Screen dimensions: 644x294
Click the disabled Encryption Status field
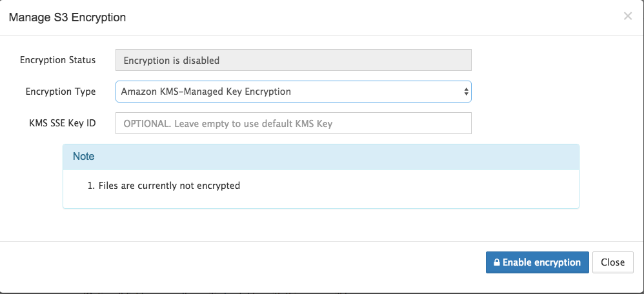[293, 61]
